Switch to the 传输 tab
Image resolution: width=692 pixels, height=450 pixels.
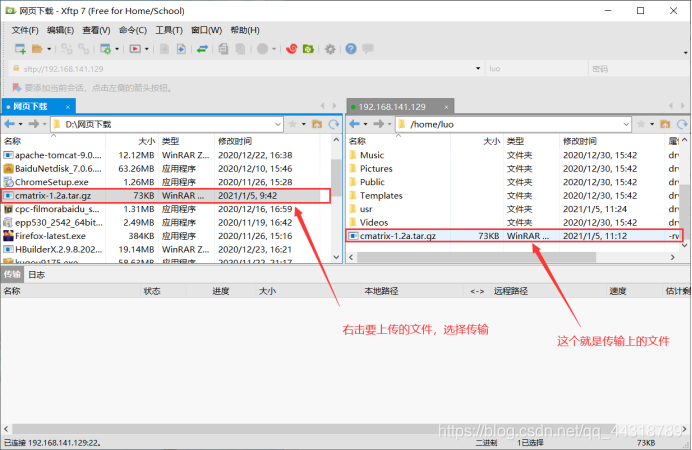click(12, 275)
